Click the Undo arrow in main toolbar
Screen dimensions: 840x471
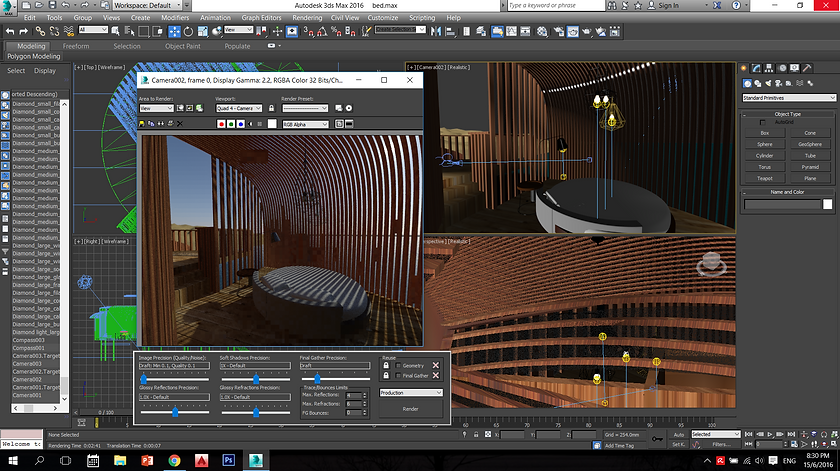click(x=10, y=32)
